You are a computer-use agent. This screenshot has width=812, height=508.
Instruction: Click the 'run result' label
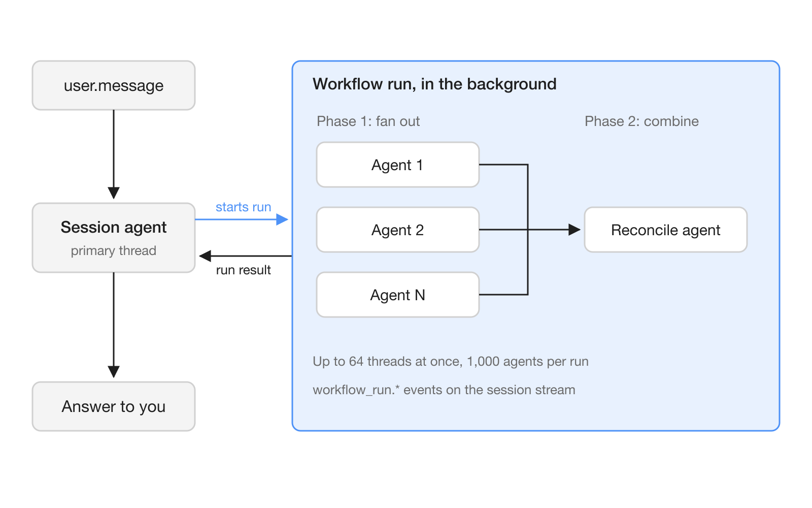[x=243, y=270]
